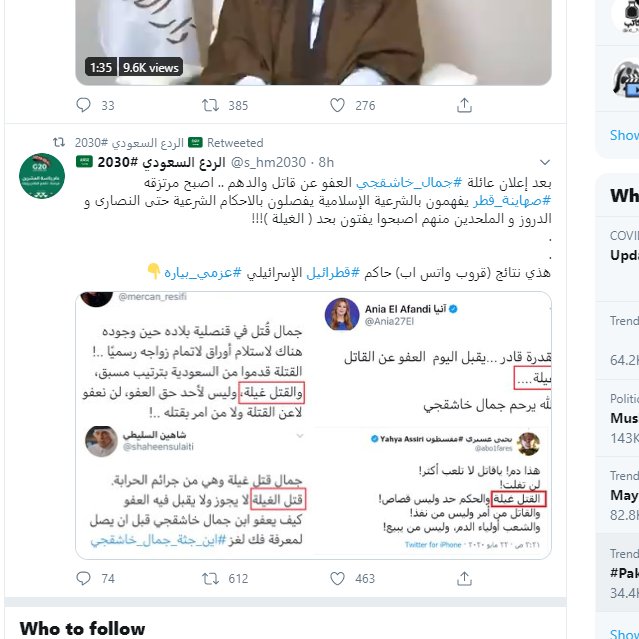This screenshot has width=639, height=639.
Task: Open the #قطرائيل hashtag link
Action: (333, 272)
